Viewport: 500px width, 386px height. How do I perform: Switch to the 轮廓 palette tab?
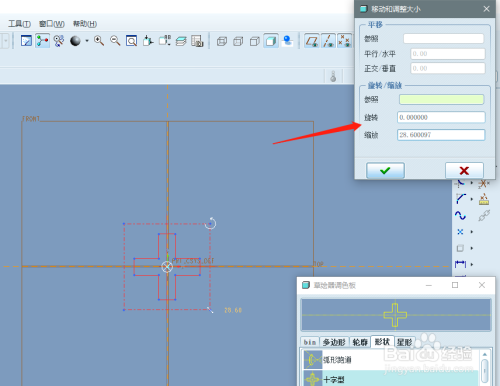click(360, 342)
